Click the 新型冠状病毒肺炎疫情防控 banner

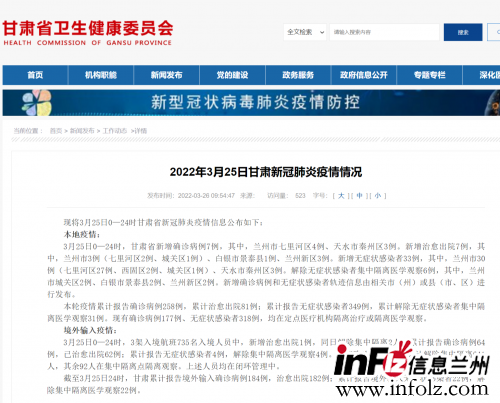coord(251,103)
